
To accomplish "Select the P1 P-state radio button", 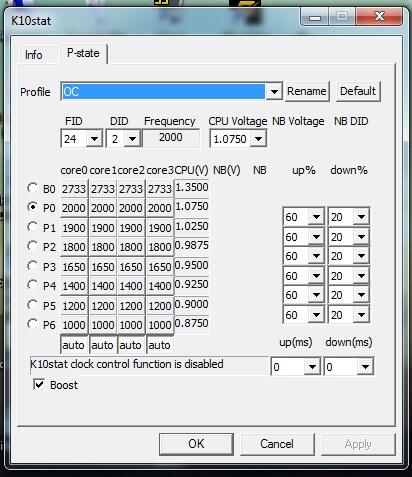I will pos(32,227).
